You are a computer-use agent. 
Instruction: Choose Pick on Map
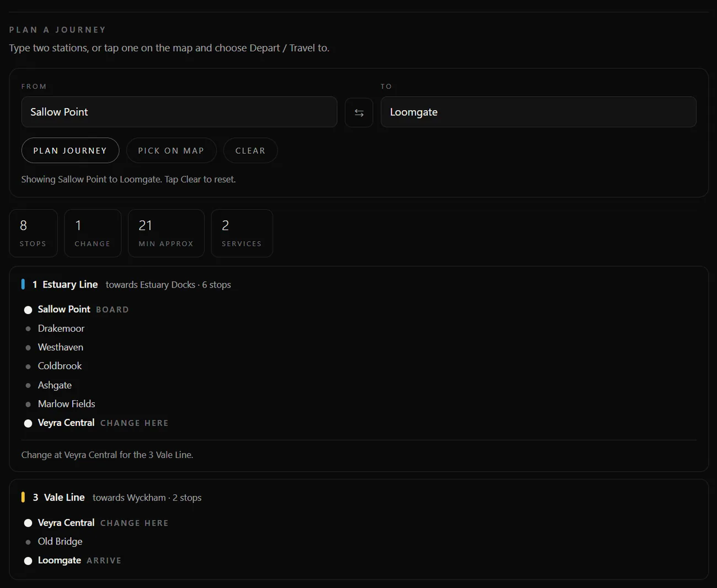click(171, 150)
